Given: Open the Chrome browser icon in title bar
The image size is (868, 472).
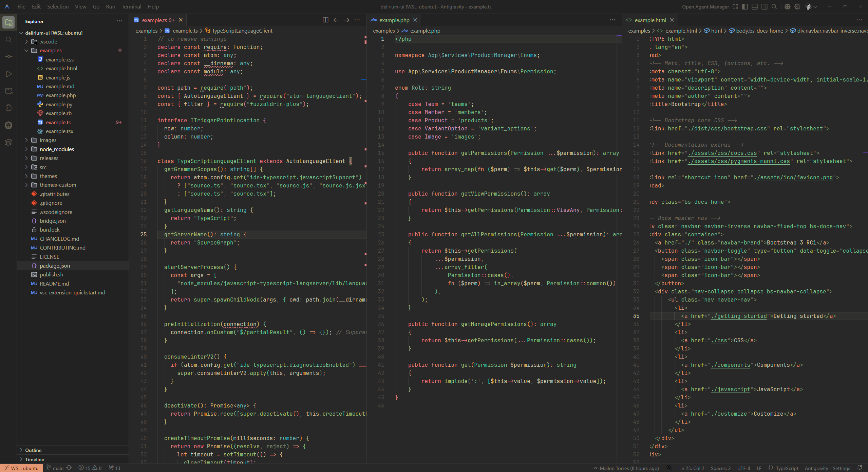Looking at the screenshot, I should (x=787, y=6).
